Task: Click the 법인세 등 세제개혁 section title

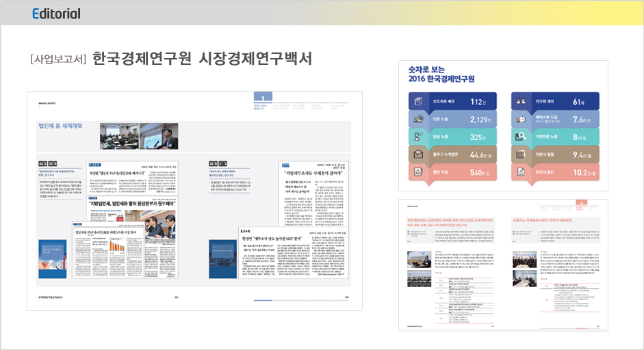Action: [60, 126]
